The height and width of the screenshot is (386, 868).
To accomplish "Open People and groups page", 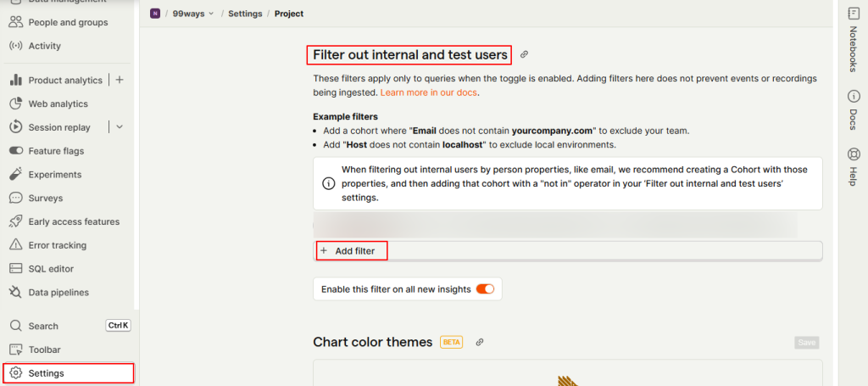I will point(68,22).
